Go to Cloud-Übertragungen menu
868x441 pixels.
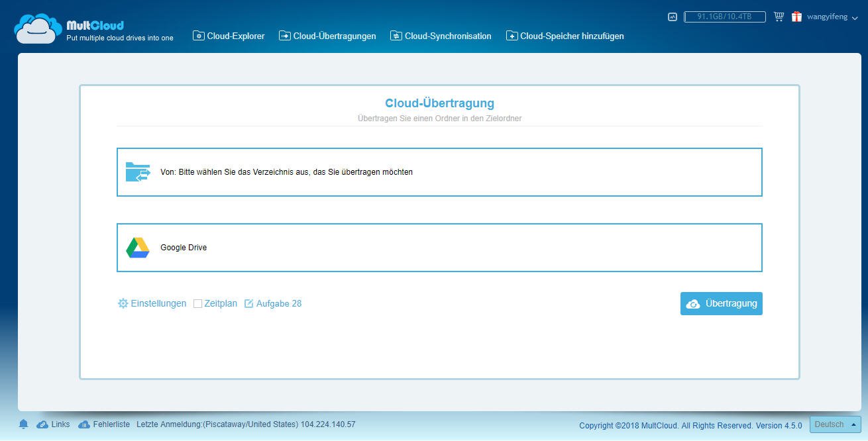327,36
